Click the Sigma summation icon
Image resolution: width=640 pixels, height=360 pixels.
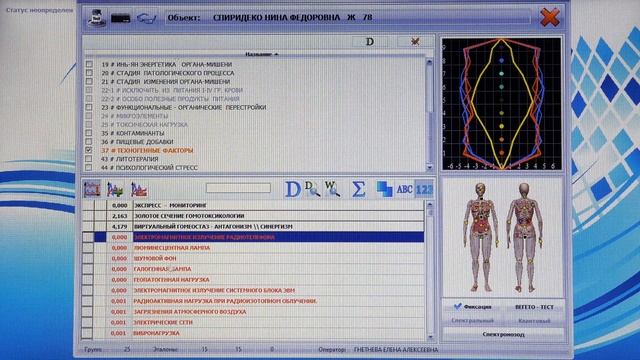(358, 189)
